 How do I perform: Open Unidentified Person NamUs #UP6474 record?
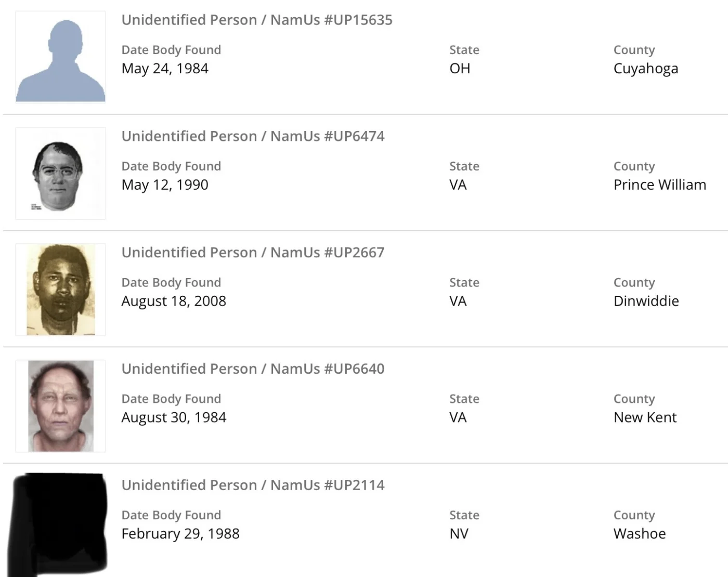point(253,136)
